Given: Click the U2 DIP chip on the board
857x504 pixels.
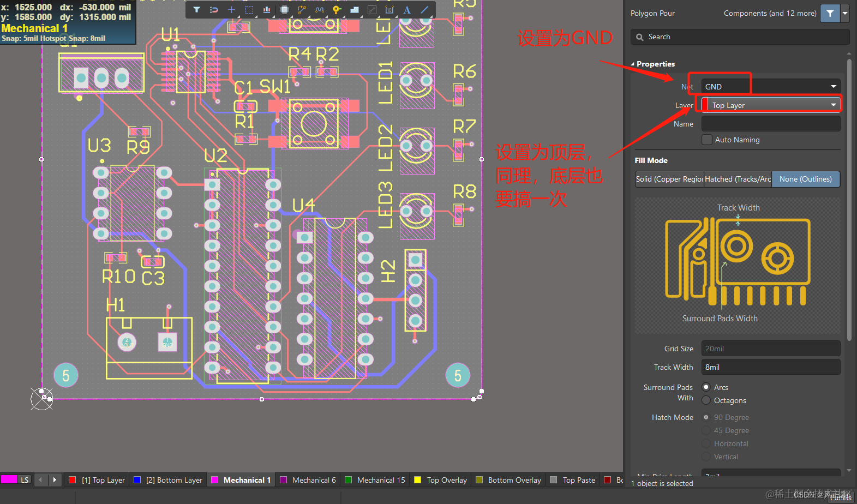Looking at the screenshot, I should [242, 276].
